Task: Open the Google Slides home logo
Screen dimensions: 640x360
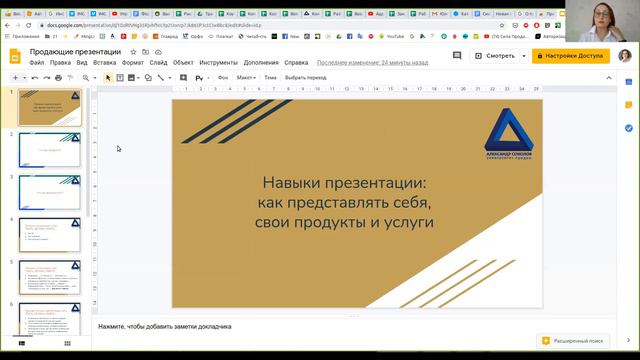Action: pos(15,56)
